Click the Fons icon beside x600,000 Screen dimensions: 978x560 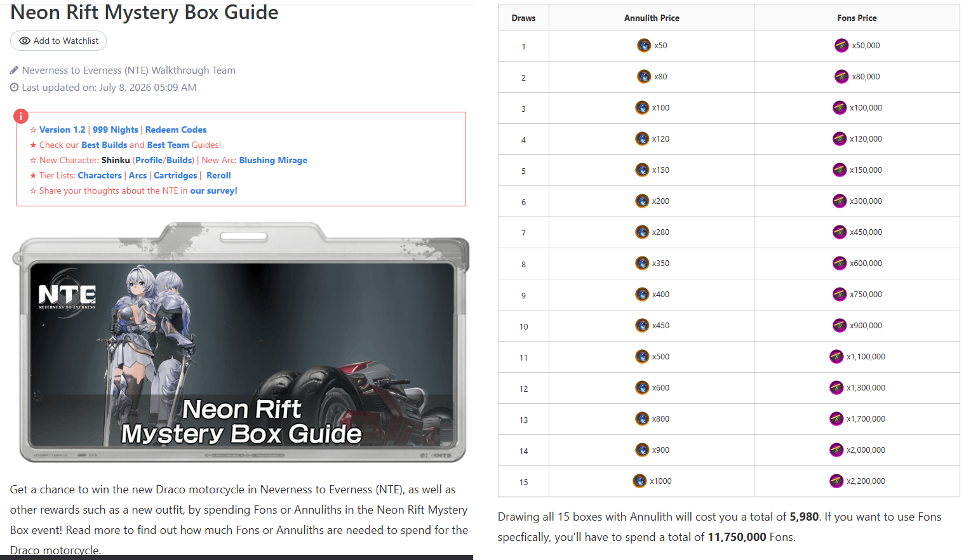click(x=840, y=263)
